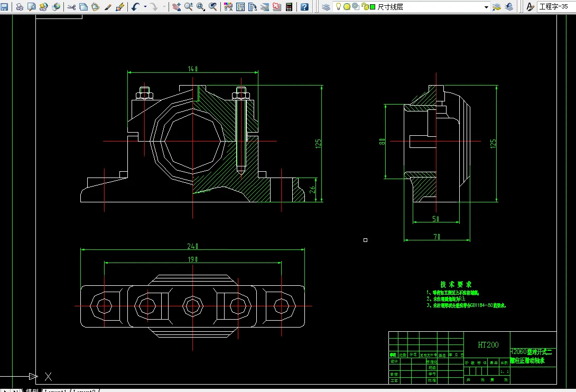Open the DesignCenter icon
This screenshot has height=392, width=576.
(x=240, y=7)
